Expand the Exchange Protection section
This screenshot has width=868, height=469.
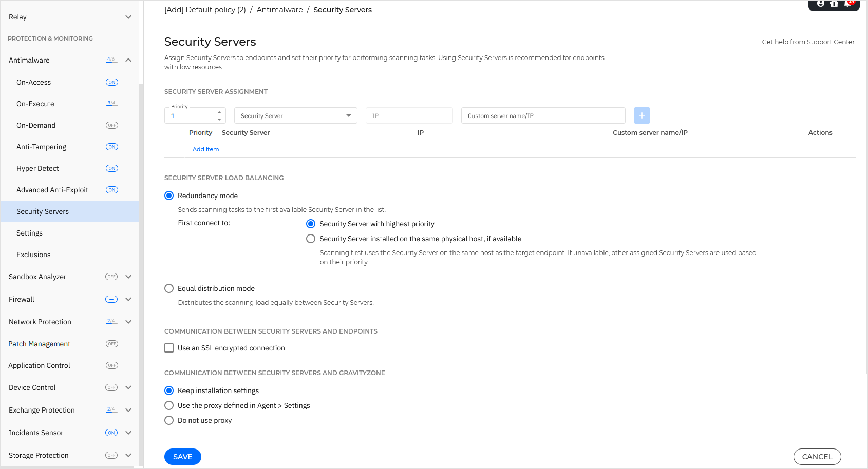[x=128, y=409]
